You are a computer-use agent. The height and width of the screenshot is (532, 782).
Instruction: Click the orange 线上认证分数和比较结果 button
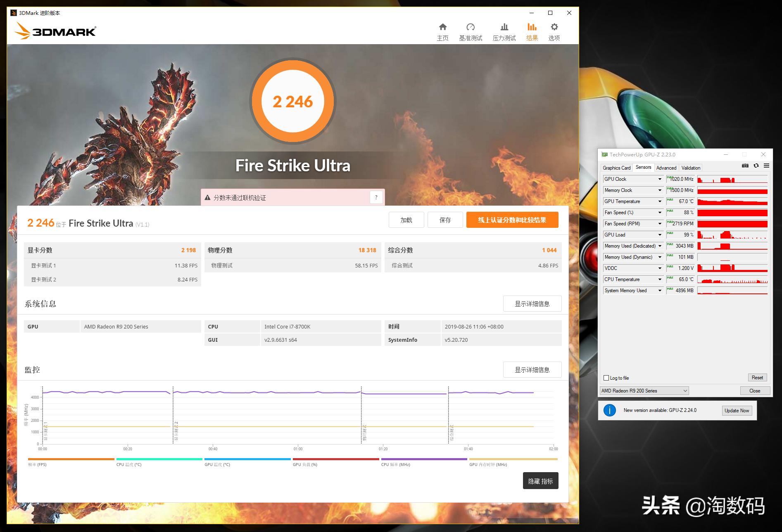[512, 220]
